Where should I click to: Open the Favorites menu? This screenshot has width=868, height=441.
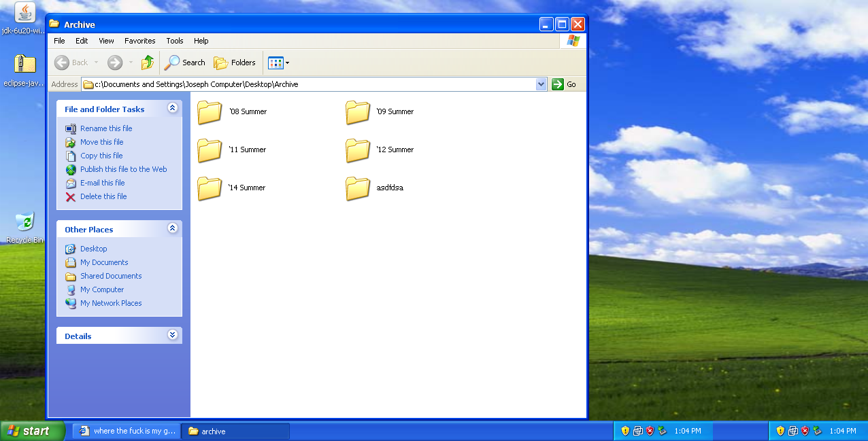[x=140, y=41]
